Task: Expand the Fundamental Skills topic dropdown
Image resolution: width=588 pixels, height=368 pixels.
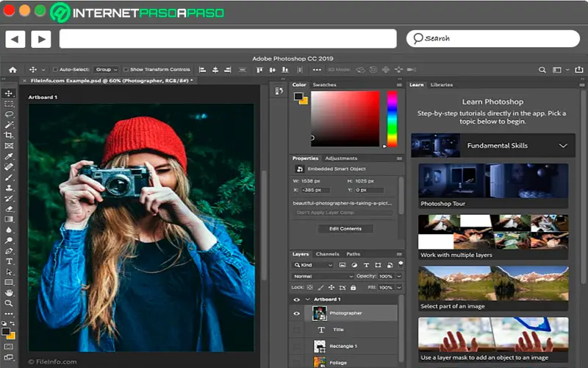Action: point(563,146)
